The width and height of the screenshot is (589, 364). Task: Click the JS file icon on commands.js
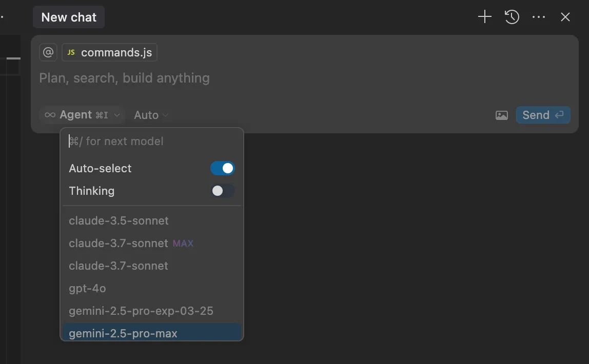point(71,52)
